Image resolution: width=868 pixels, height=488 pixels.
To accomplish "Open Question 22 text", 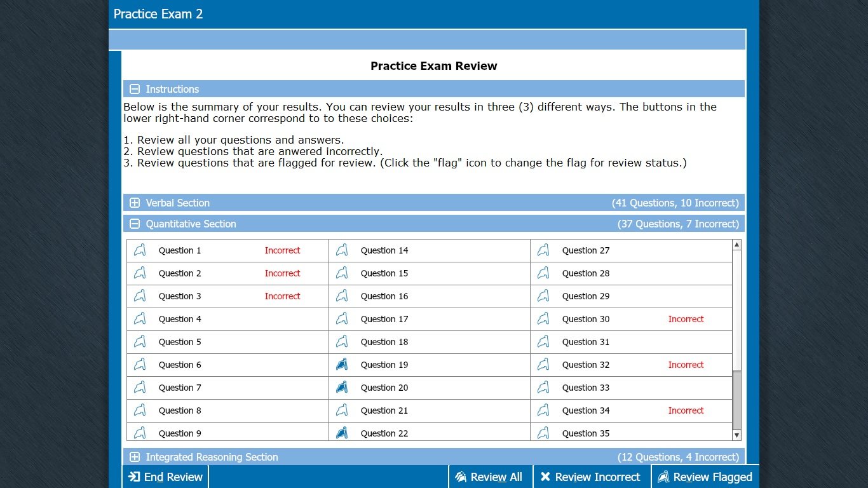I will (384, 433).
